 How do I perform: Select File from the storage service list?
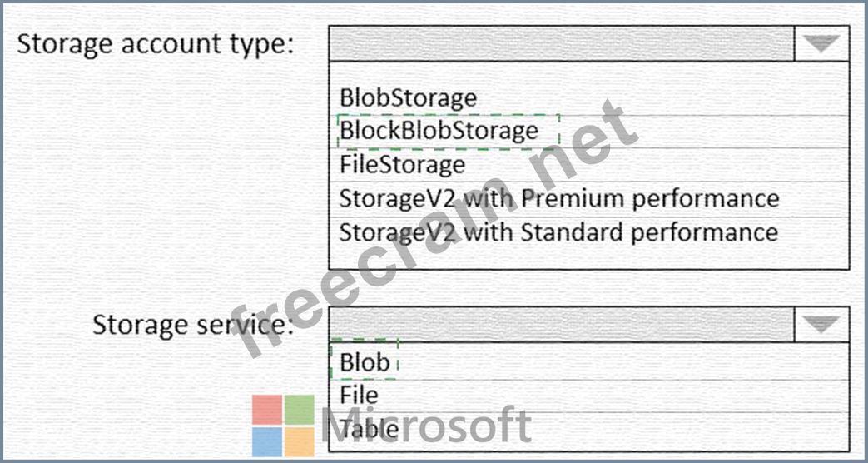[x=360, y=396]
